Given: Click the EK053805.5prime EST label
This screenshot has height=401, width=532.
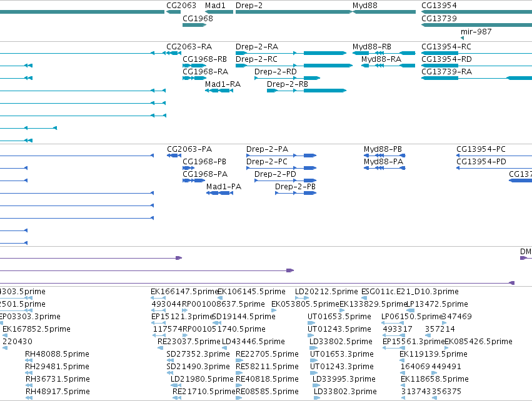Looking at the screenshot, I should click(x=305, y=304).
